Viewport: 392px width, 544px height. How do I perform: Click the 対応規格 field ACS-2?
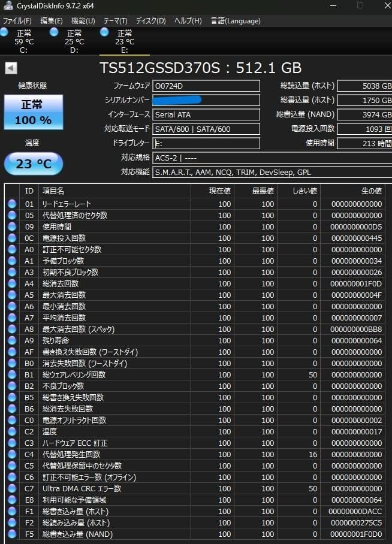(x=272, y=158)
